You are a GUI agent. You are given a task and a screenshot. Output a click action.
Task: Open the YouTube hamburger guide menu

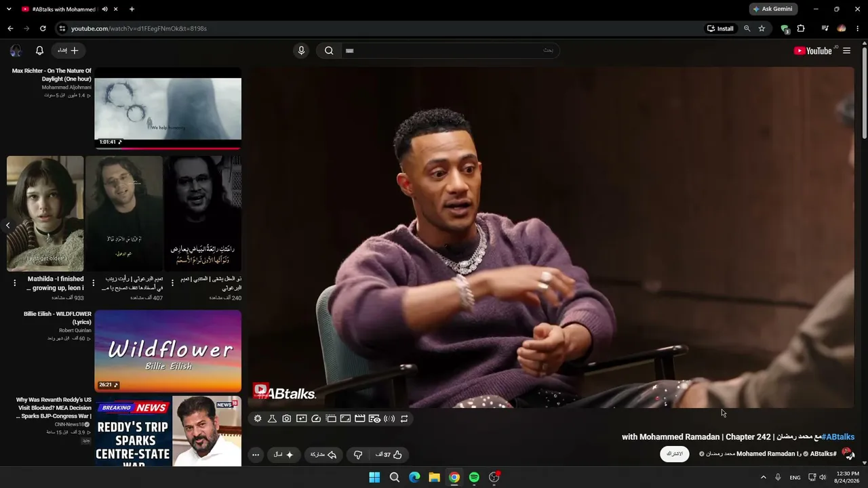coord(846,51)
